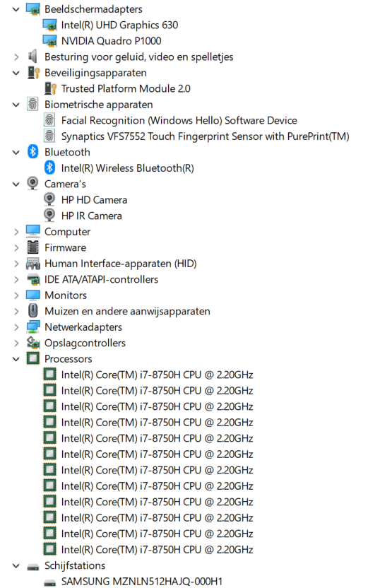
Task: Select the Monitors label
Action: [66, 295]
